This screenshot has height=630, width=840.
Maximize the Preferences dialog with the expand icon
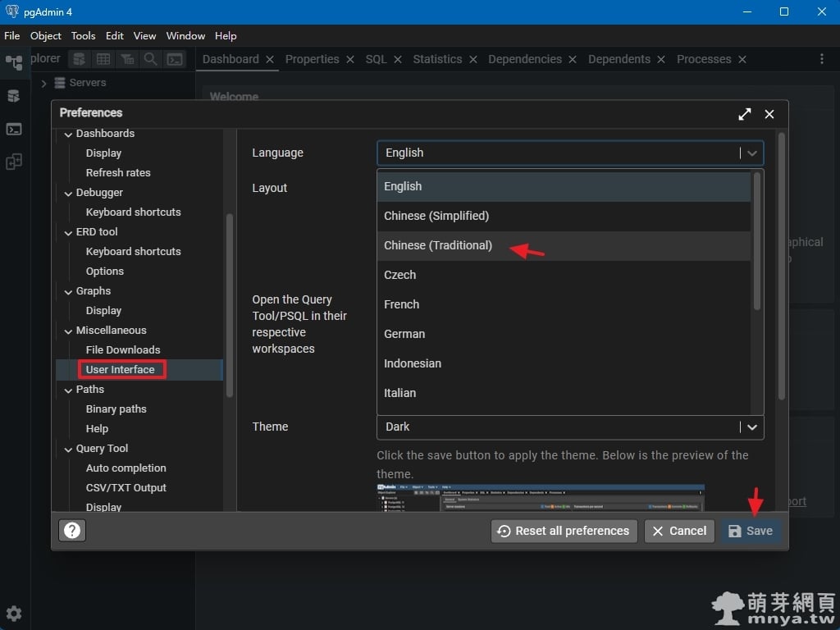pyautogui.click(x=744, y=114)
